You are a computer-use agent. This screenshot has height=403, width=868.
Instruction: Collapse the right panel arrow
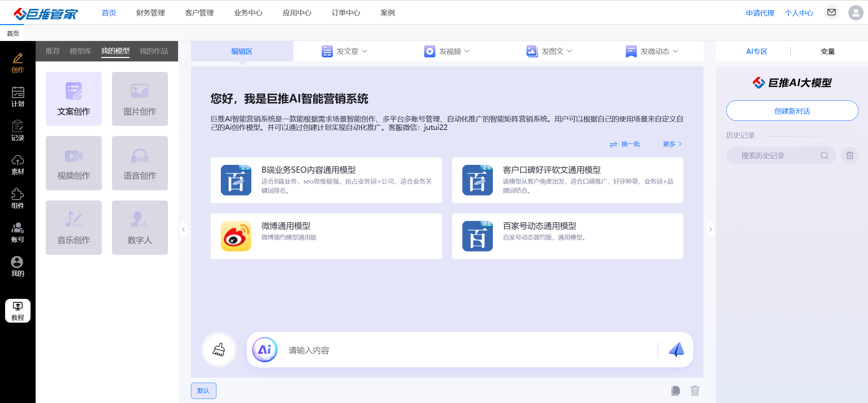(x=710, y=229)
